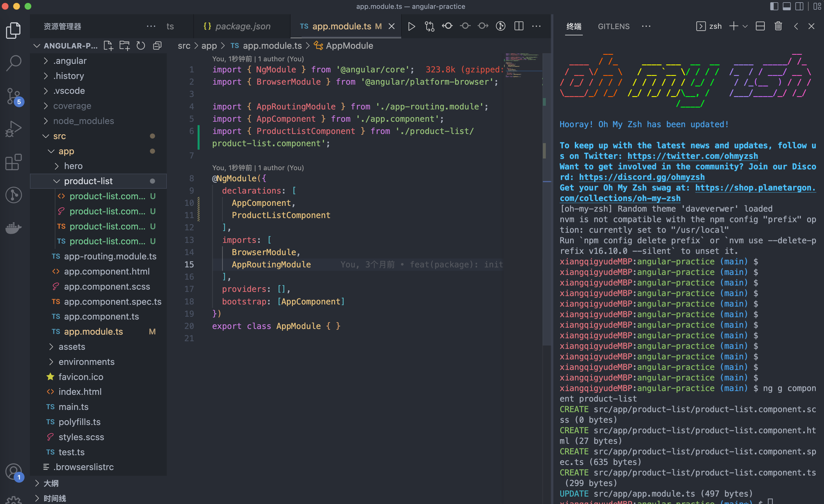Click the AppModule breadcrumb item

[349, 46]
